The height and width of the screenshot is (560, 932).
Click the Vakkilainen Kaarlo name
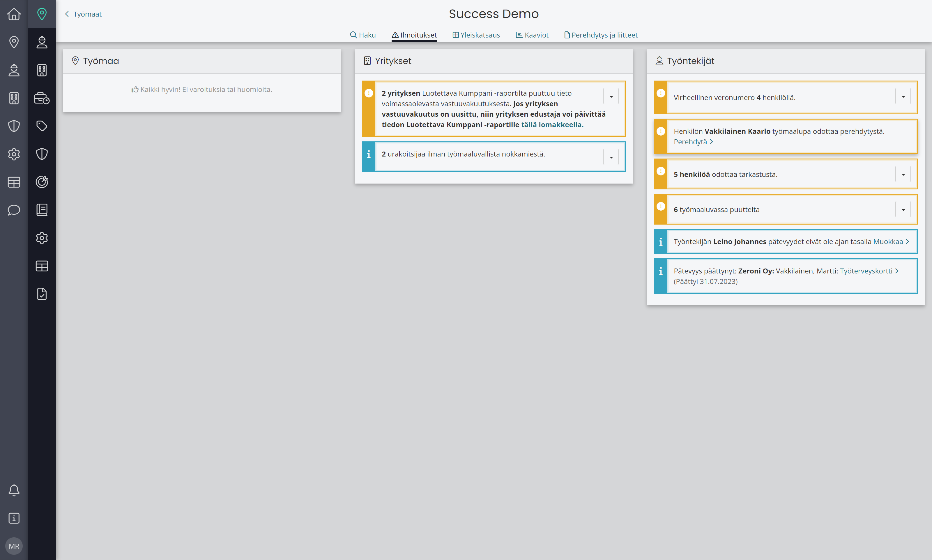(x=737, y=131)
